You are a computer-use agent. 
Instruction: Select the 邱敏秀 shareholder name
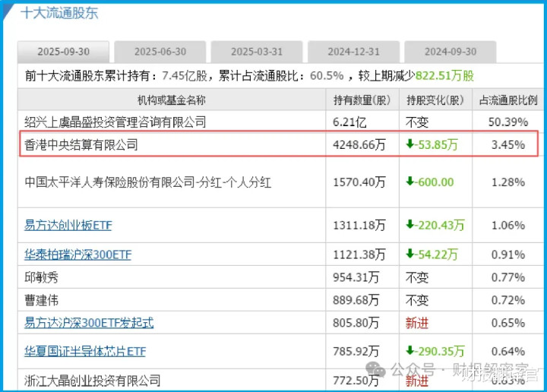click(x=41, y=277)
